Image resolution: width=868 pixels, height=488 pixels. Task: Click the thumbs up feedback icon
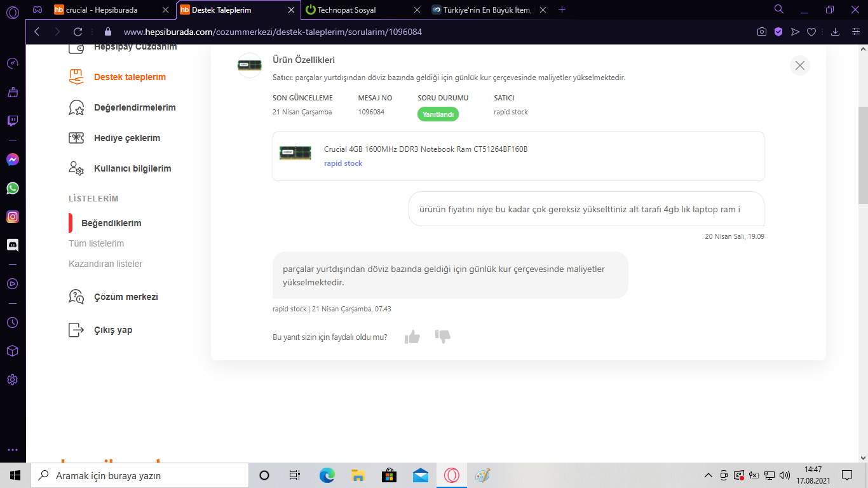412,337
